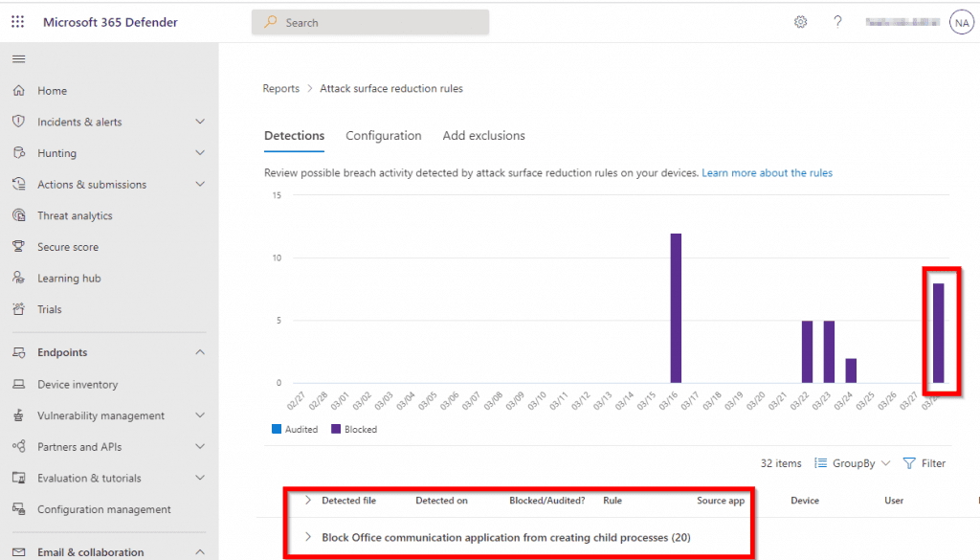The height and width of the screenshot is (560, 980).
Task: Open the NA account avatar
Action: (961, 23)
